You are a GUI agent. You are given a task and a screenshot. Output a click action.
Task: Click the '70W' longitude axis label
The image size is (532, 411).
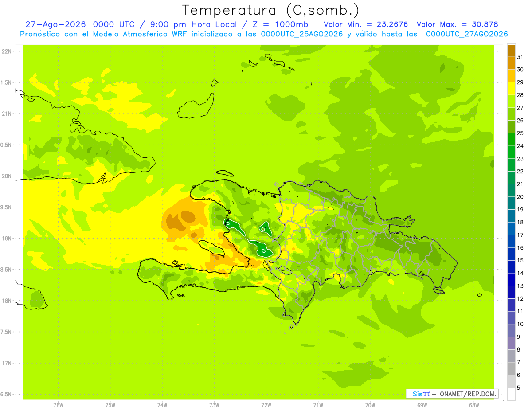coord(370,405)
